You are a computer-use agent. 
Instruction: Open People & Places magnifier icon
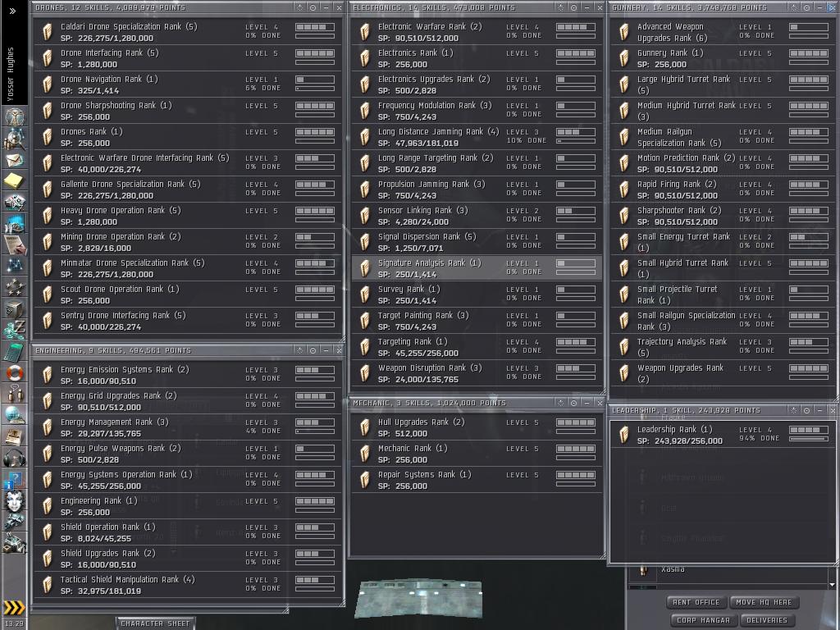point(15,138)
